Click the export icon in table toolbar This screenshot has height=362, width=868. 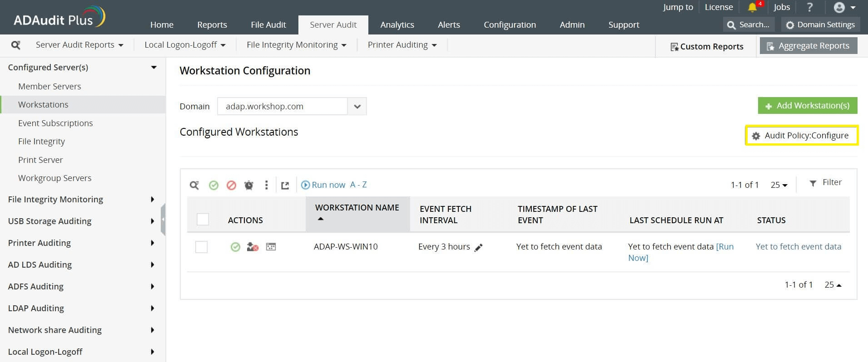pos(285,185)
